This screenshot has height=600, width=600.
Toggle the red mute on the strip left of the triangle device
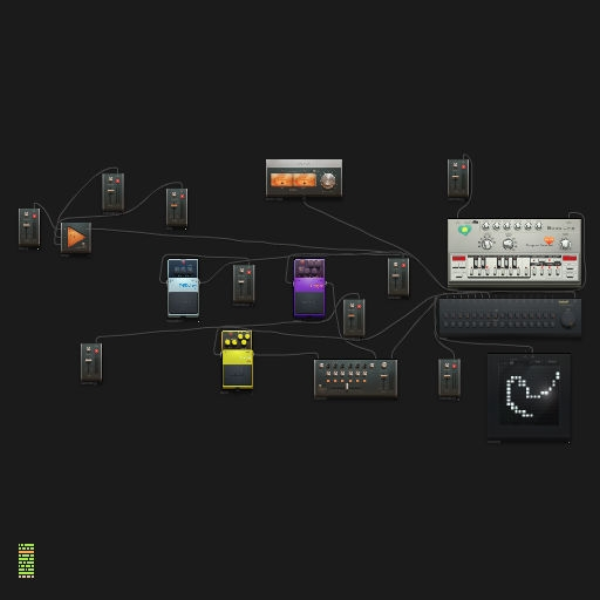click(34, 216)
